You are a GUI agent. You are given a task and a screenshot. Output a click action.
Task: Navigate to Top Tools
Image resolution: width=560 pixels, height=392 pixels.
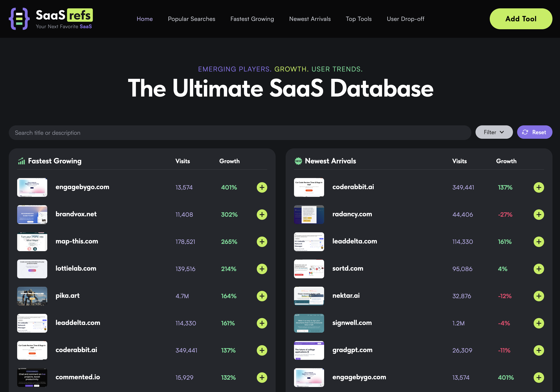click(x=359, y=19)
